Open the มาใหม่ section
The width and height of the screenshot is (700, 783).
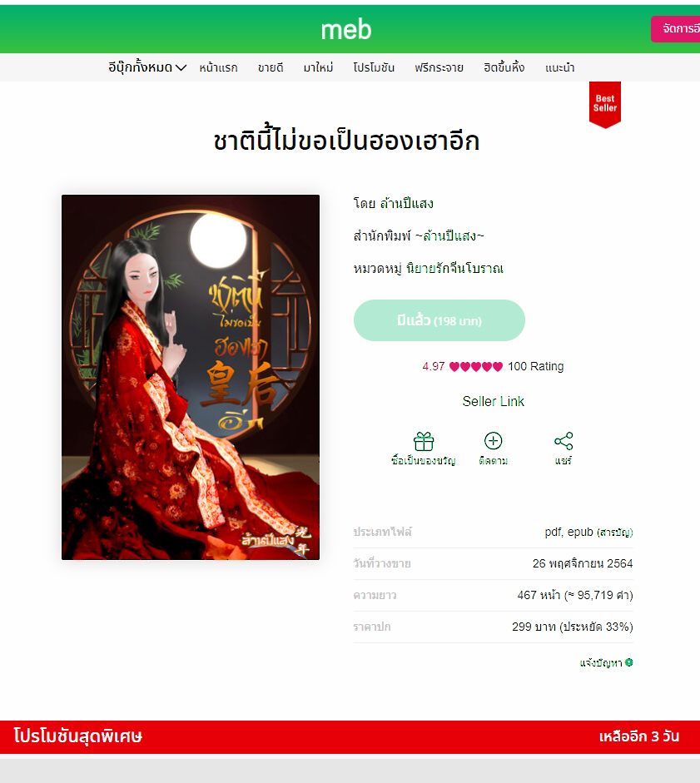tap(318, 67)
